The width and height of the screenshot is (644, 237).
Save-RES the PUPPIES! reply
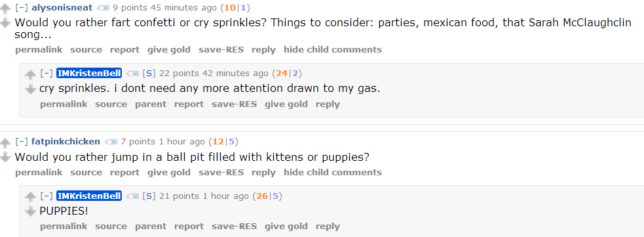(234, 226)
